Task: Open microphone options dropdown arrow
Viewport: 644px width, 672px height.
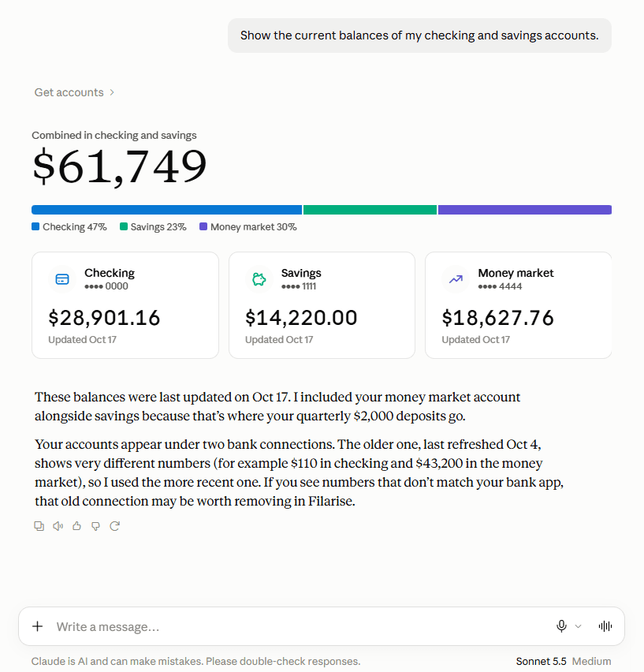Action: click(x=578, y=626)
